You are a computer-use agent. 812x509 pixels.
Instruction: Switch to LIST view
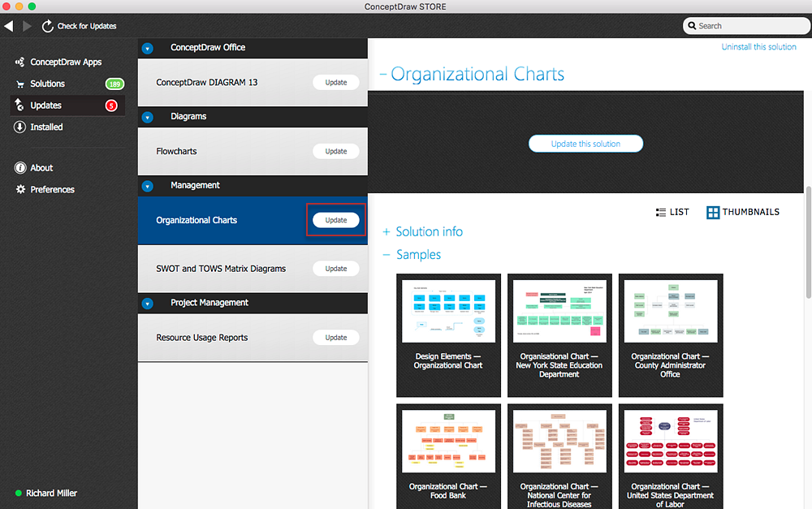(x=672, y=213)
